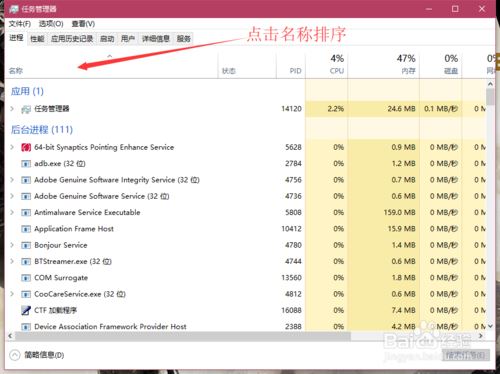Click the vertical scrollbar up arrow

pos(490,84)
